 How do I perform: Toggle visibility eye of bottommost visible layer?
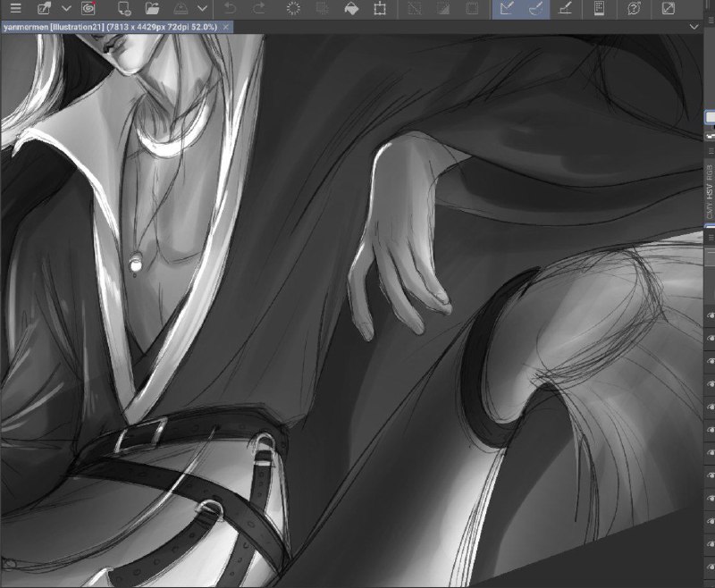(711, 567)
